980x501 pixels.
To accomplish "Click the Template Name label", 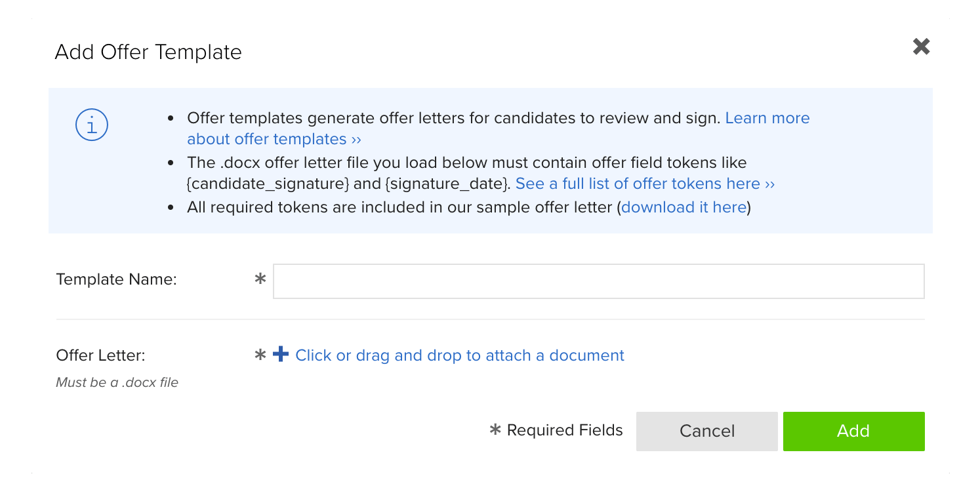I will [x=116, y=279].
